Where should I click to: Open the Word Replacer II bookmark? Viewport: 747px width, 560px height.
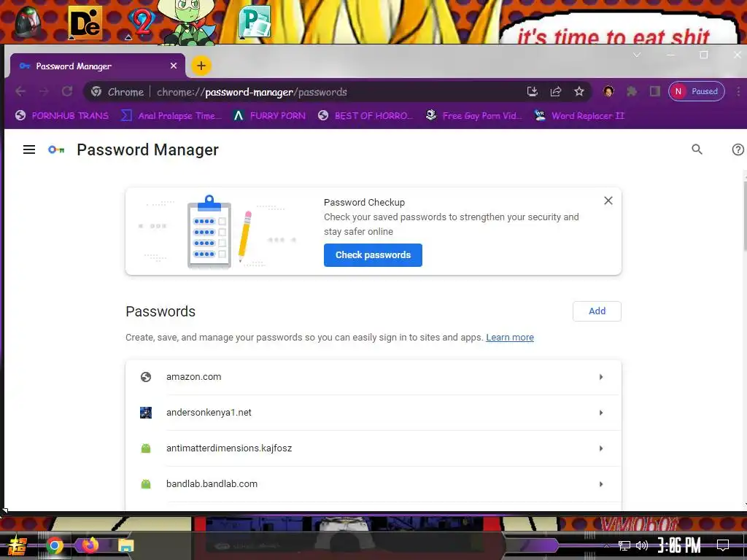click(579, 116)
